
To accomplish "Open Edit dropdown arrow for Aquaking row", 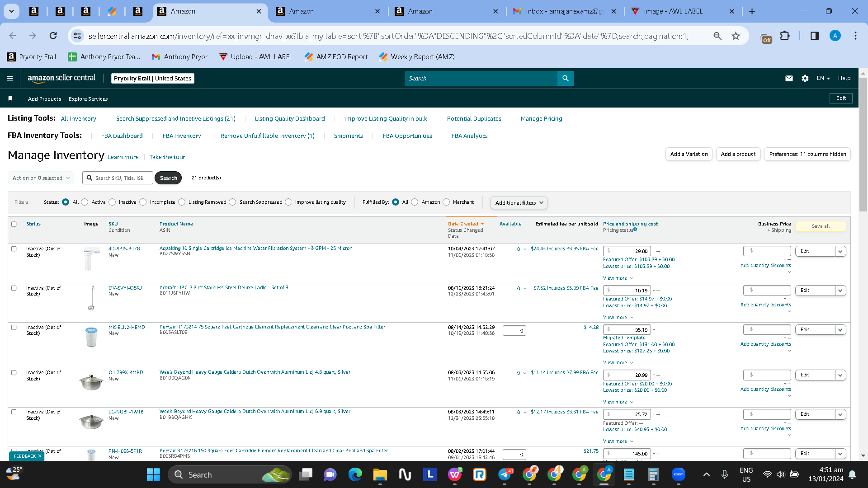I will [x=840, y=251].
